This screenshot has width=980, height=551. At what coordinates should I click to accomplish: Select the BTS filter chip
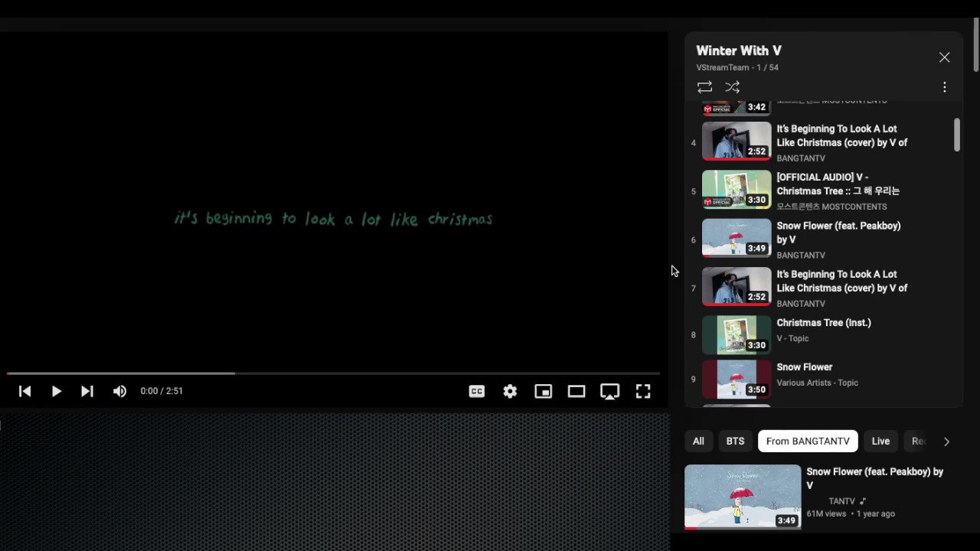coord(735,442)
